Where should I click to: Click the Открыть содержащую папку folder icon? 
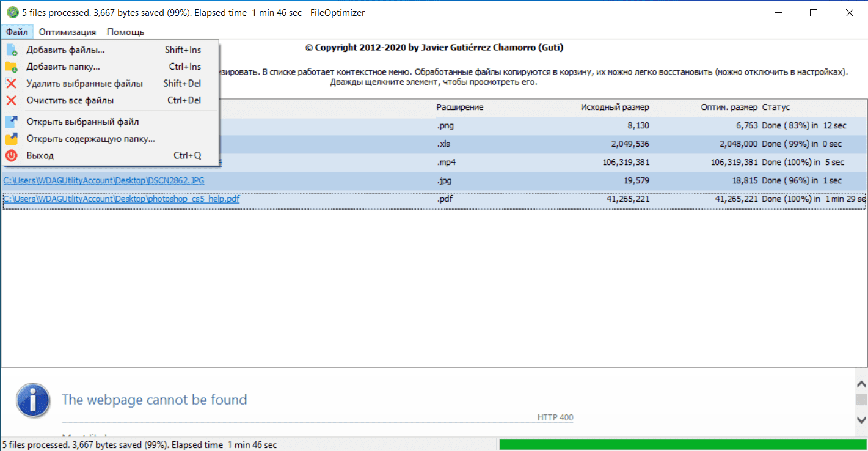click(12, 139)
